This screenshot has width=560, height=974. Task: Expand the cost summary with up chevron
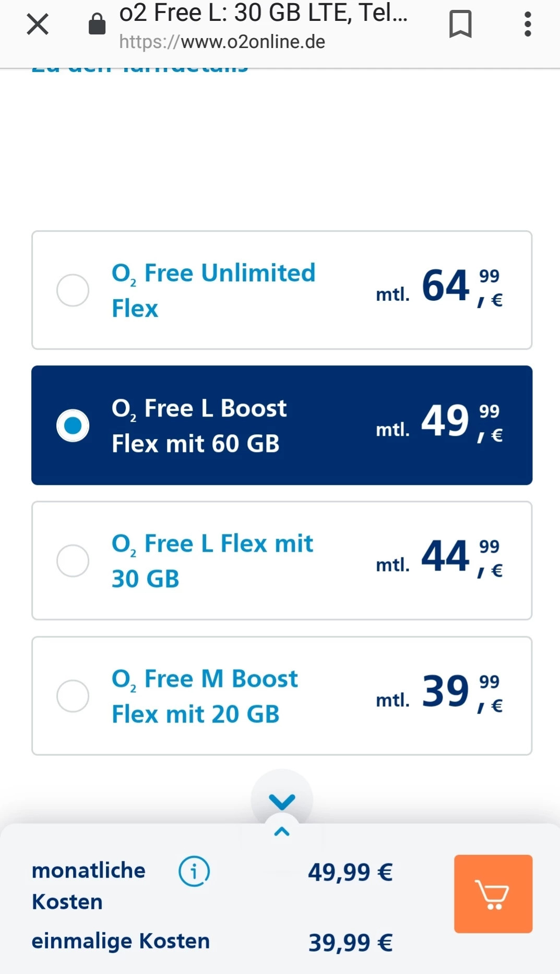pos(282,832)
